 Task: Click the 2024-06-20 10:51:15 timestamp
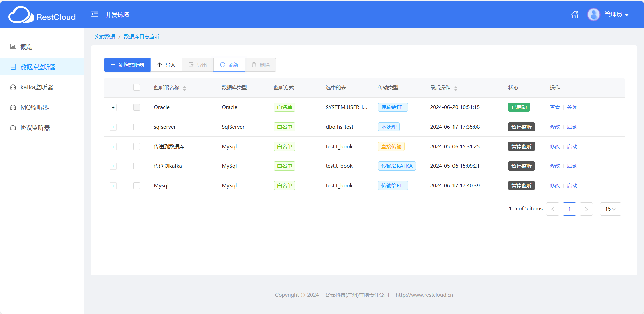coord(455,107)
